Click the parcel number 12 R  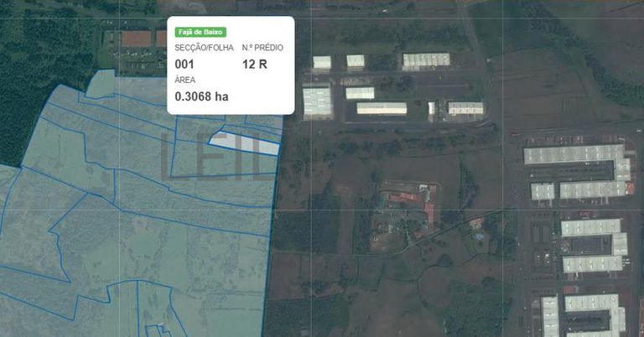[x=255, y=63]
